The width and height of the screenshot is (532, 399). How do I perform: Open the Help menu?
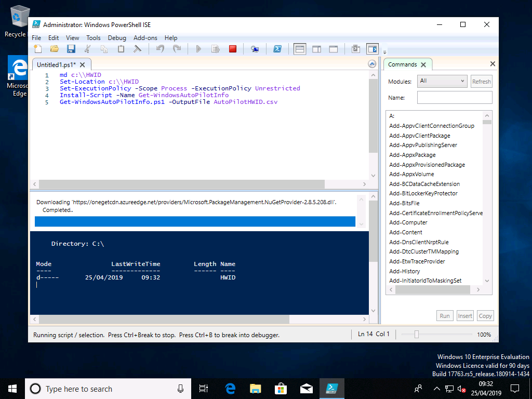(x=171, y=37)
